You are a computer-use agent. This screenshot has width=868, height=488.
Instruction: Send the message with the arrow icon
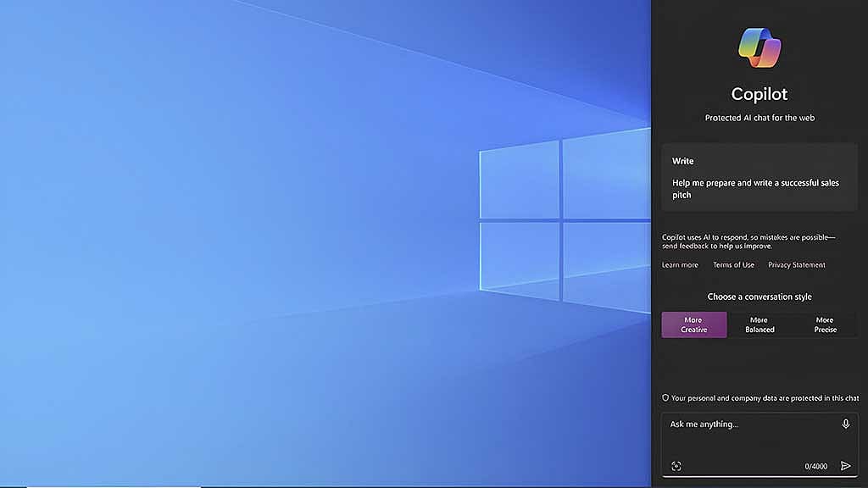[845, 466]
